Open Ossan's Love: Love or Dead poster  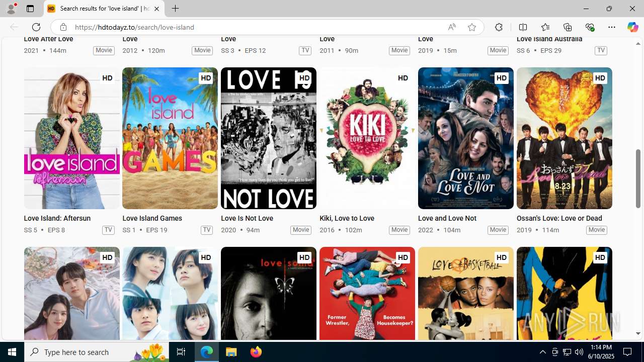point(565,138)
